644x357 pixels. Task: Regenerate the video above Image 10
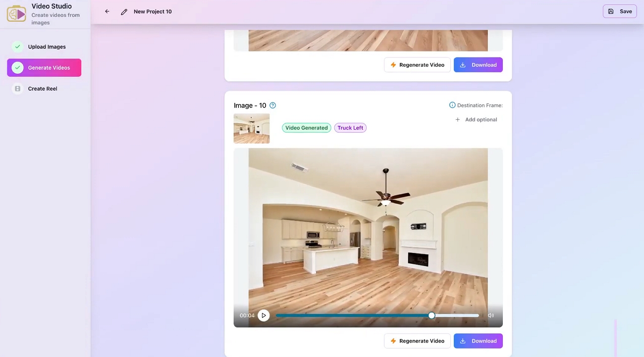417,65
